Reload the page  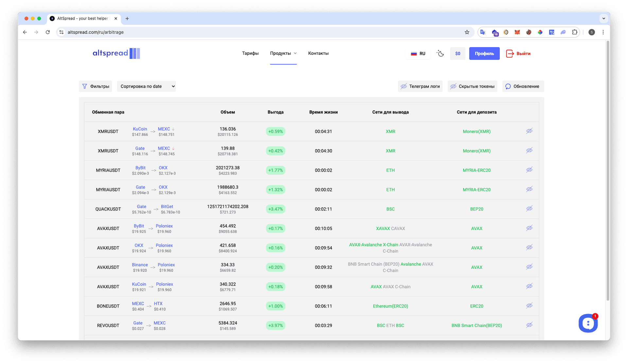click(x=48, y=32)
